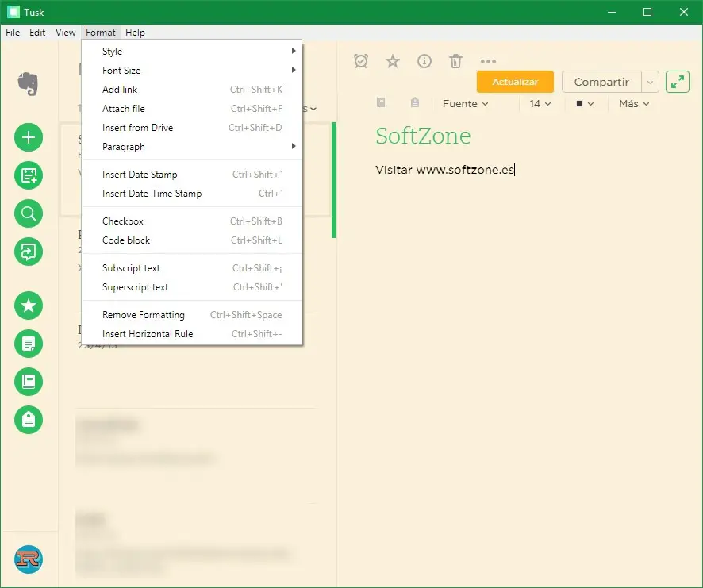The image size is (703, 588).
Task: Click tag icon in note toolbar
Action: tap(415, 102)
